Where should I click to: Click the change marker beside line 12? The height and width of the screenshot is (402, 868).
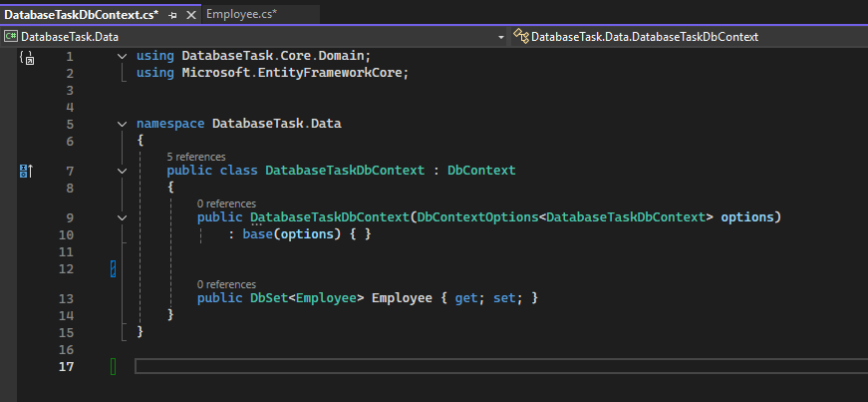coord(114,268)
